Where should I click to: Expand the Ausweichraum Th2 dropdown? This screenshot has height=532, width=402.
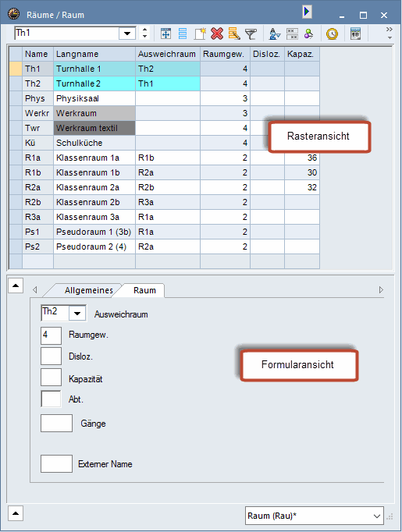point(77,313)
